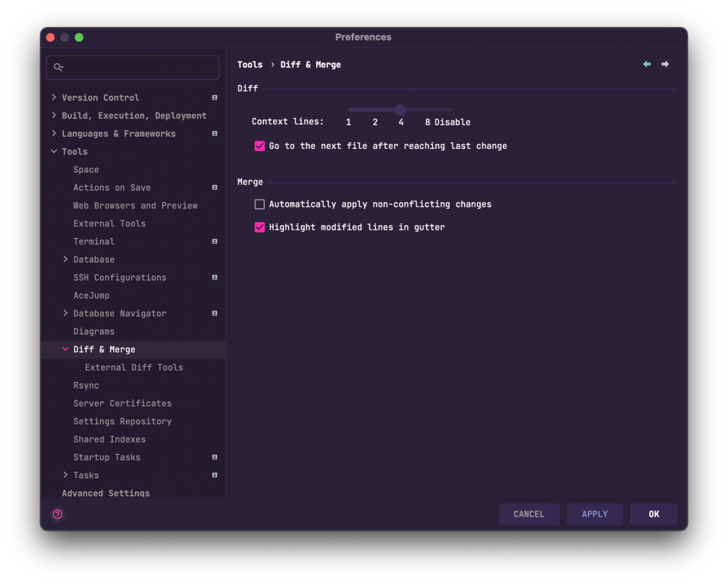Click the back navigation arrow

point(646,63)
